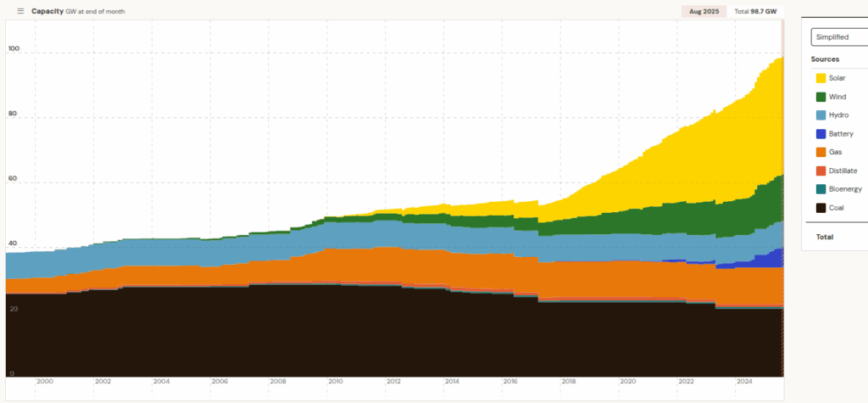Image resolution: width=868 pixels, height=403 pixels.
Task: Click the 2020 label on x-axis
Action: coord(627,383)
